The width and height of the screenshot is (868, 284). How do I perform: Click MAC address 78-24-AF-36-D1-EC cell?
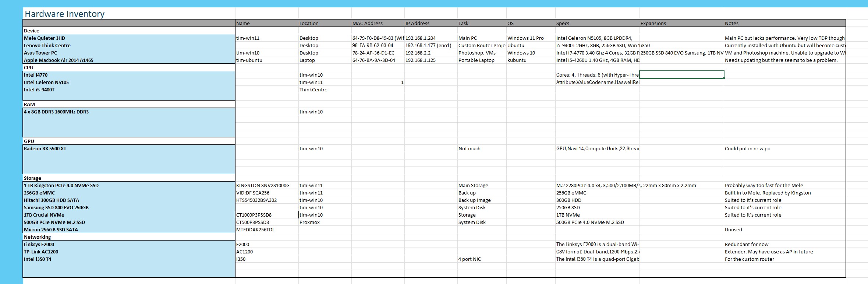tap(373, 53)
